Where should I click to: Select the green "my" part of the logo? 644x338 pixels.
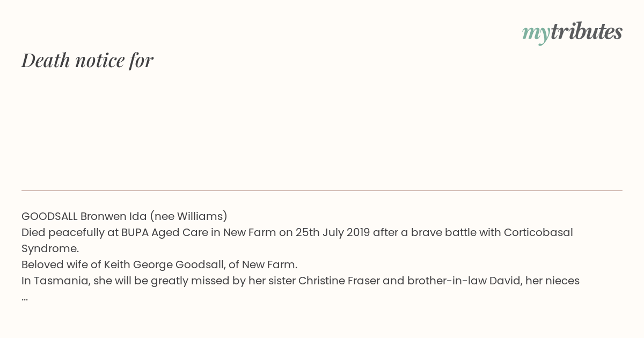coord(536,34)
